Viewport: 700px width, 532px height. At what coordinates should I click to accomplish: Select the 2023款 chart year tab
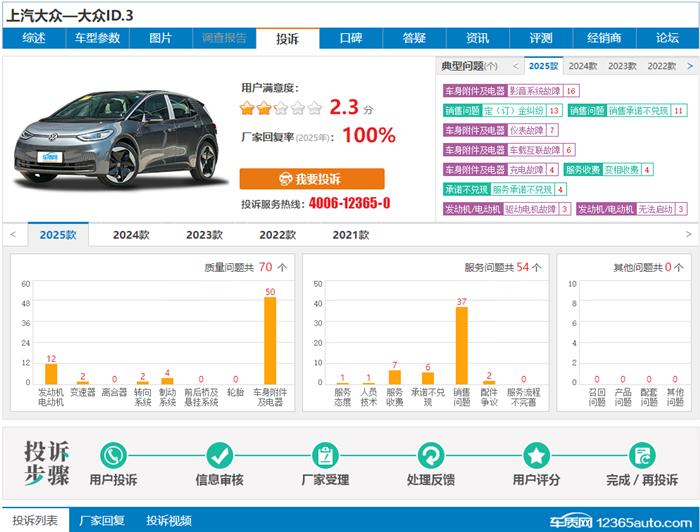pos(204,235)
